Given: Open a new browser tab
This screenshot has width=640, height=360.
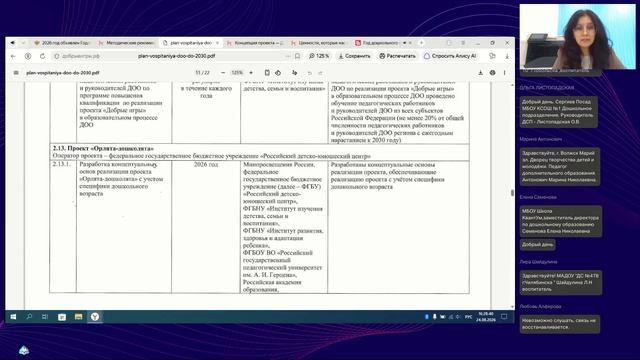Looking at the screenshot, I should pyautogui.click(x=421, y=42).
